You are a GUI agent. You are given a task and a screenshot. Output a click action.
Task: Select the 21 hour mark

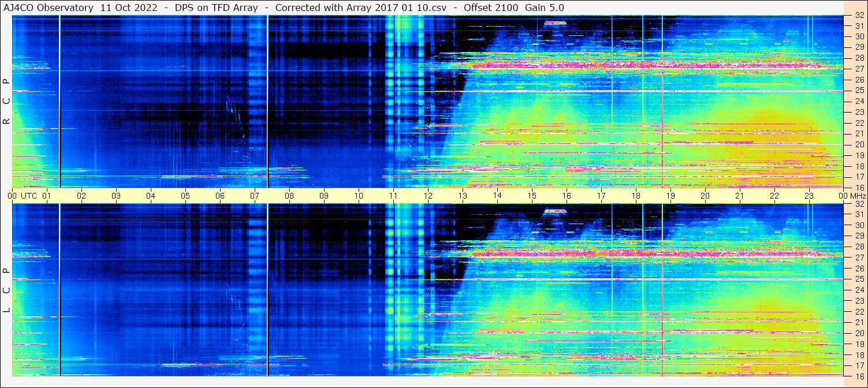coord(740,196)
